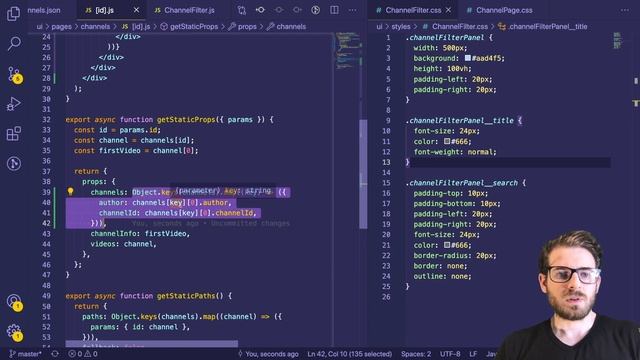This screenshot has height=360, width=640.
Task: Change encoding via 'UTF-8' status item
Action: pyautogui.click(x=450, y=354)
